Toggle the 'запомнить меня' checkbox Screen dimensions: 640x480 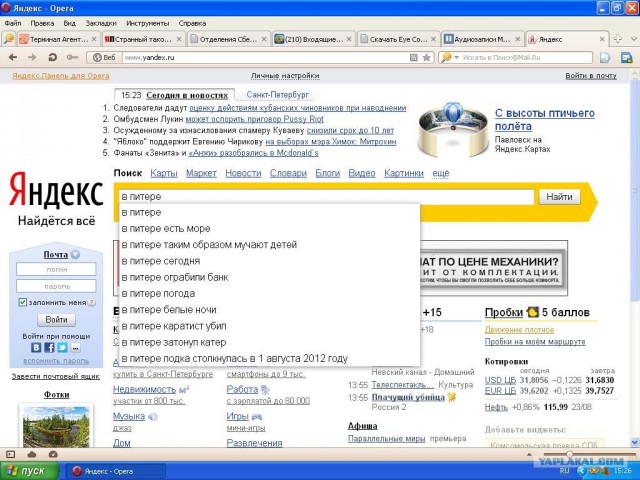coord(23,302)
